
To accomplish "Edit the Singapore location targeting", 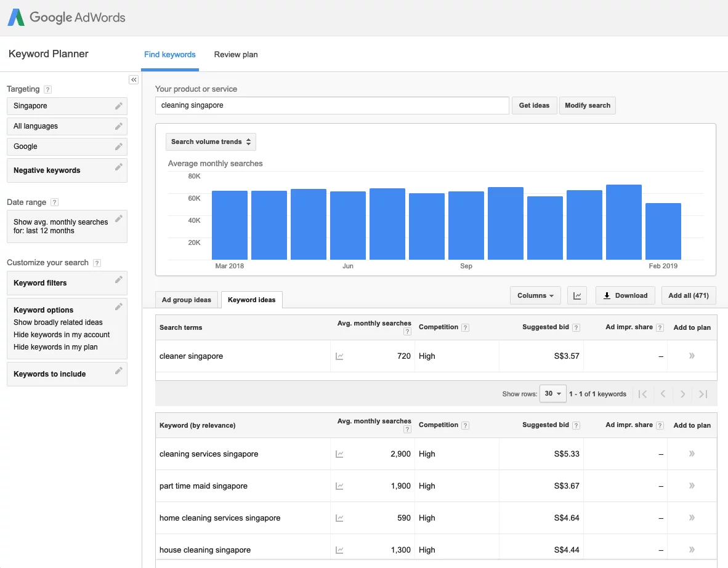I will click(x=119, y=106).
